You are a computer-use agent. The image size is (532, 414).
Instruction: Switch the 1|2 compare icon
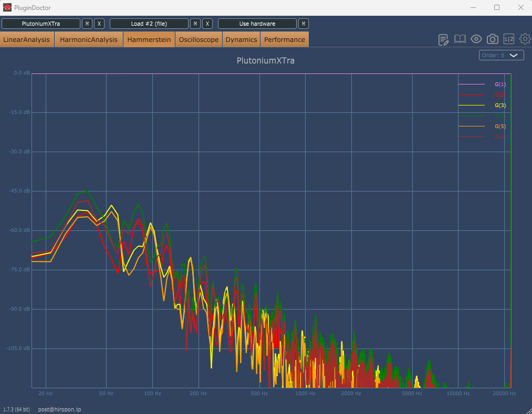pyautogui.click(x=508, y=39)
